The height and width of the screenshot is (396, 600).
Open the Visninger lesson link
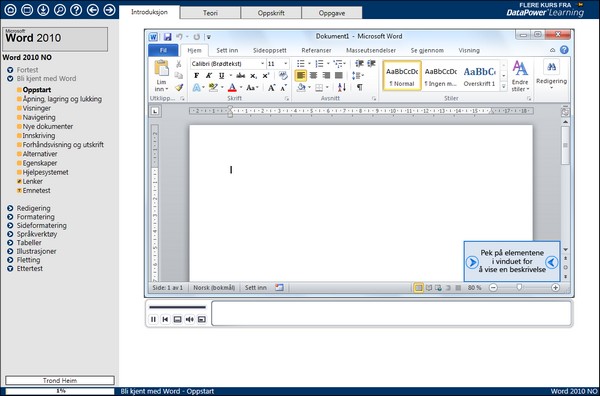(x=36, y=108)
